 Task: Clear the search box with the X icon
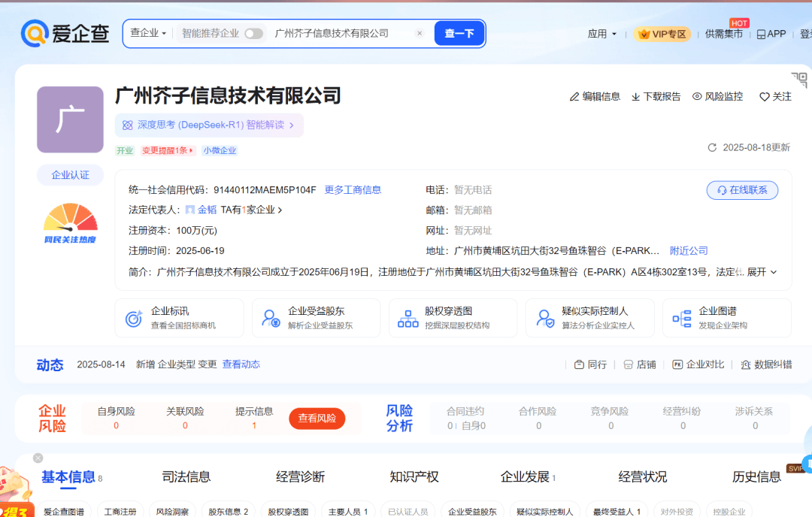click(x=420, y=33)
